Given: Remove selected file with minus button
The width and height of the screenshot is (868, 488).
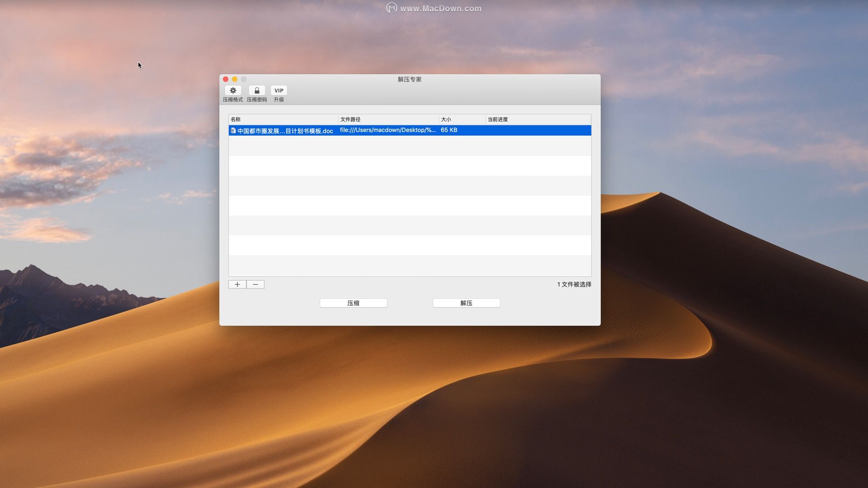Looking at the screenshot, I should [255, 284].
